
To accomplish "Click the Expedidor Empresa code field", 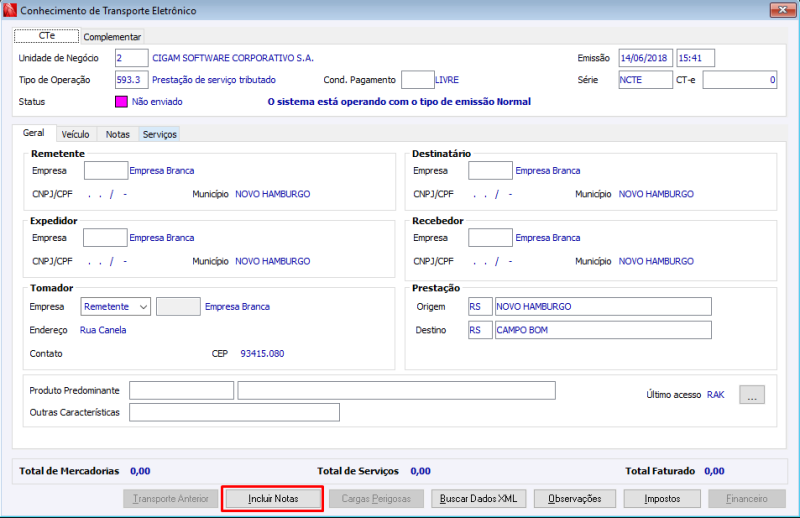I will [x=105, y=238].
